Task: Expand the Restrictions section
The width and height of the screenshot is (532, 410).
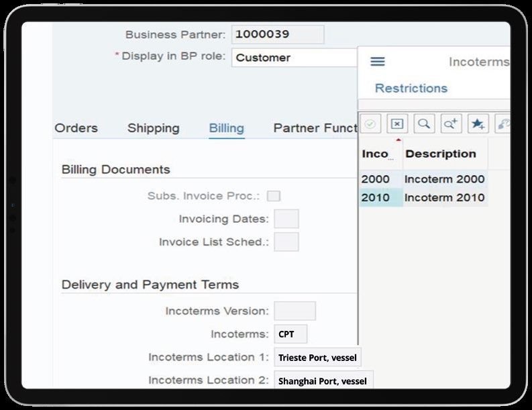Action: (411, 89)
